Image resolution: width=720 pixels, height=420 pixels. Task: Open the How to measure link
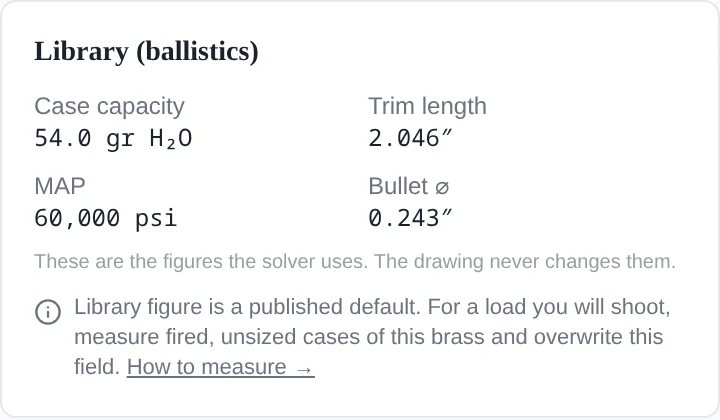click(220, 367)
